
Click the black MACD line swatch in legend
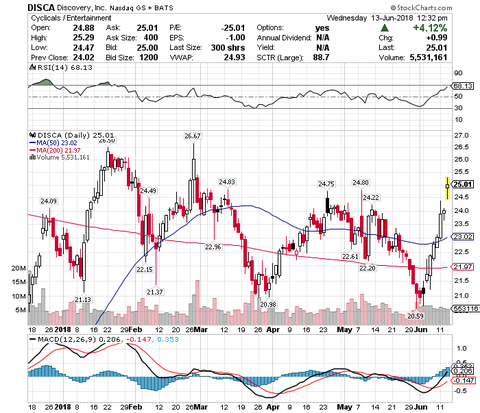click(33, 339)
